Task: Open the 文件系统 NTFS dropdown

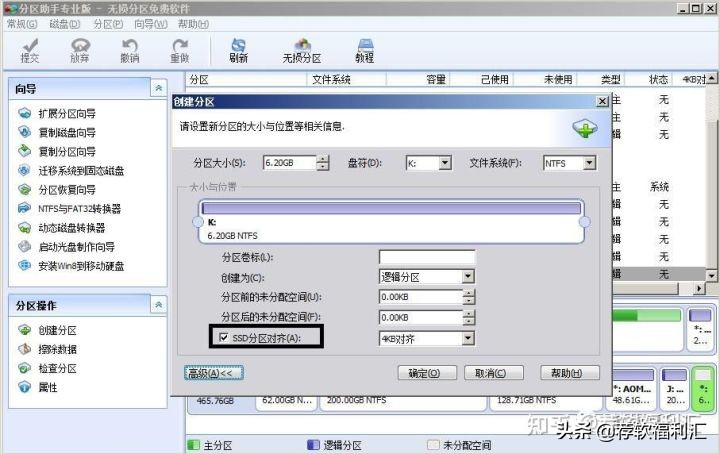Action: coord(590,163)
